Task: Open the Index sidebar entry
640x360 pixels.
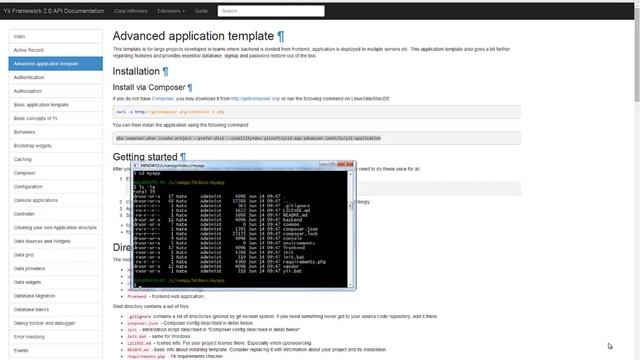Action: pyautogui.click(x=56, y=36)
